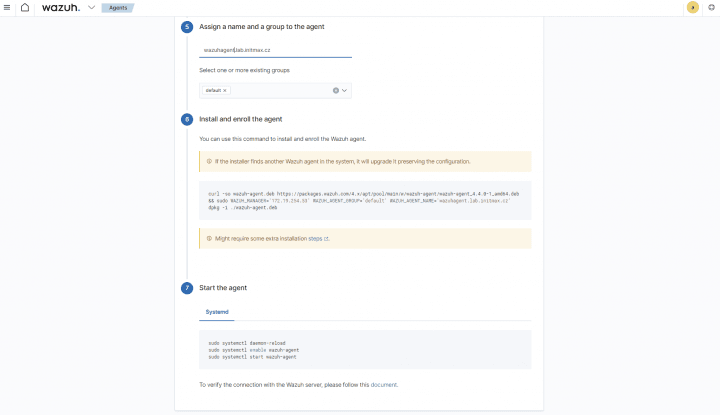
Task: Click the curl install command block
Action: pos(365,198)
